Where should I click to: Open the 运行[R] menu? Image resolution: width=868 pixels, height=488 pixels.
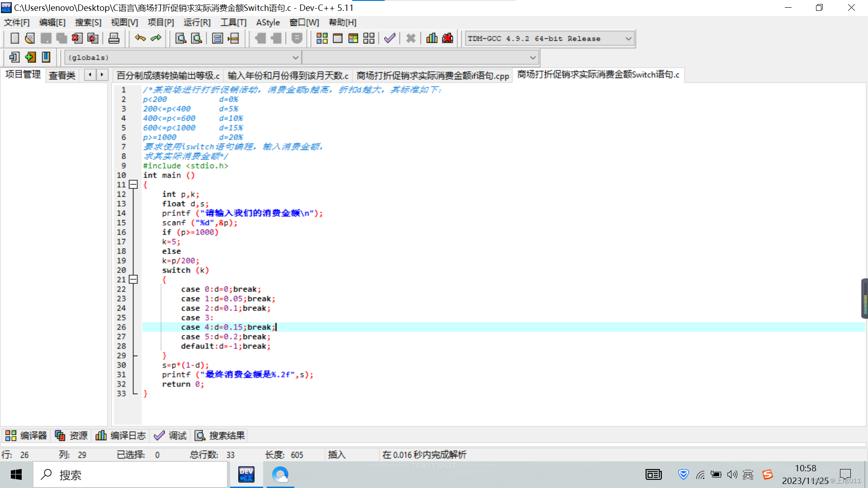coord(197,23)
